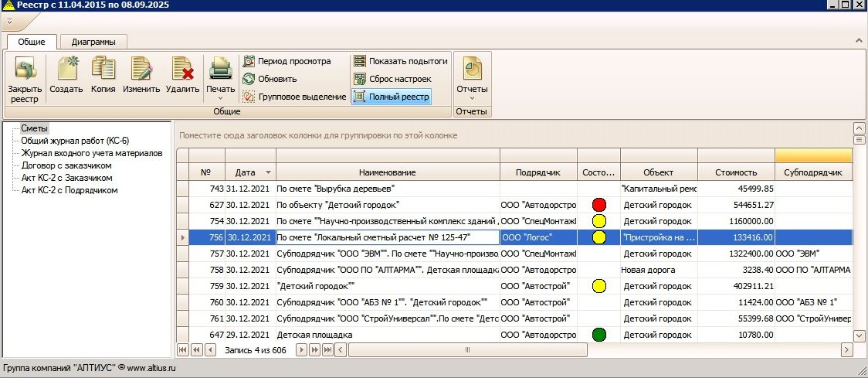
Task: Click the Дата column sort arrow
Action: (268, 172)
